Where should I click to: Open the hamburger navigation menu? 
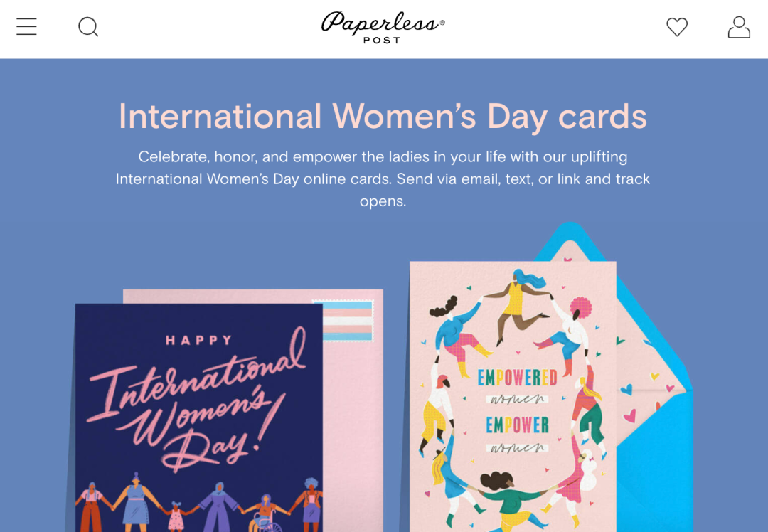26,27
